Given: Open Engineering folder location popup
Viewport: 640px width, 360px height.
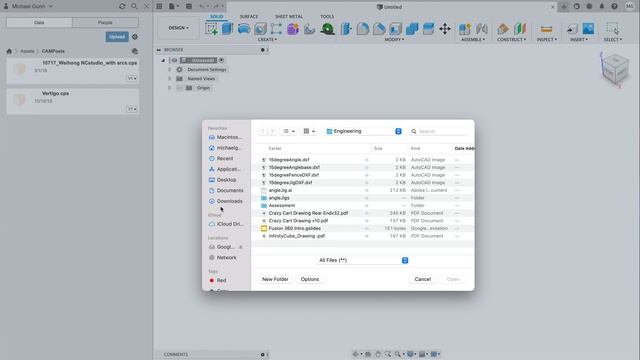Looking at the screenshot, I should coord(364,131).
